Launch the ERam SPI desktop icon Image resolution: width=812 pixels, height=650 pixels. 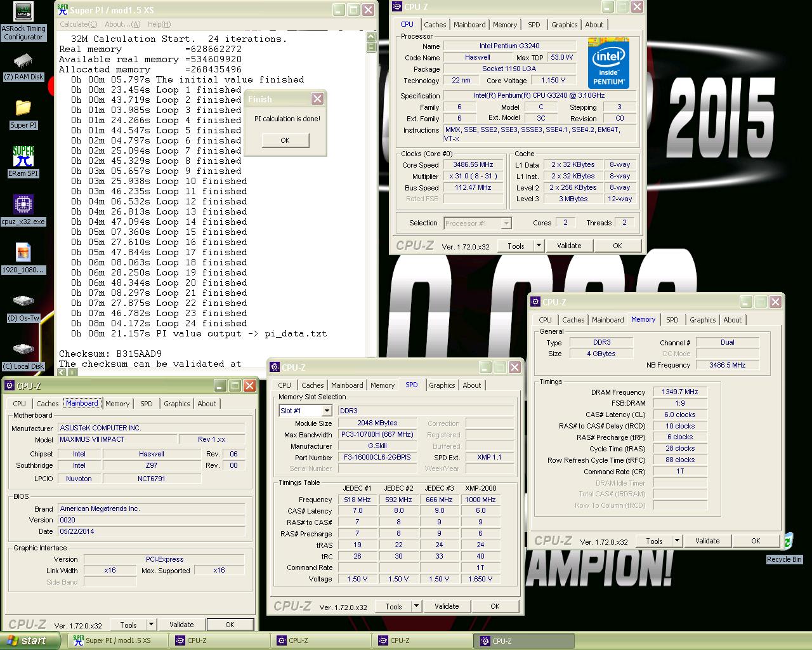click(23, 162)
